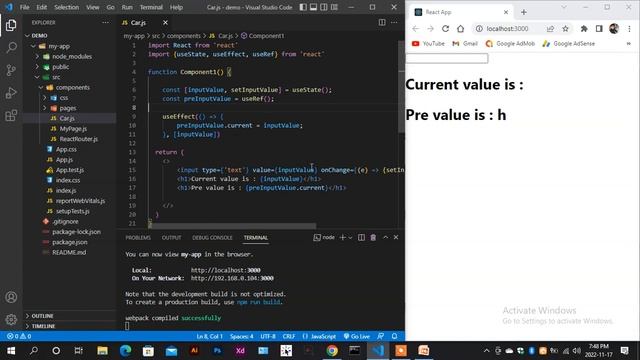Open Customize Layout button in title bar
The height and width of the screenshot is (360, 640).
pos(334,7)
